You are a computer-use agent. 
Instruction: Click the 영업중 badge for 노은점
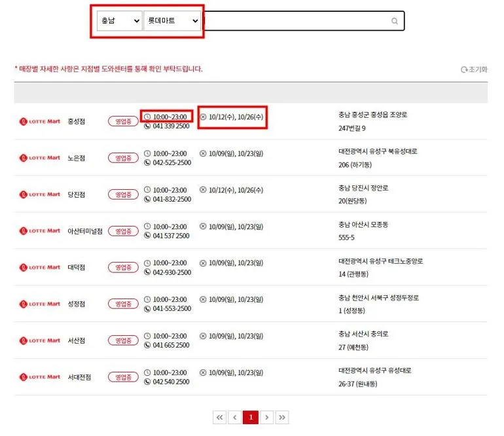coord(123,158)
